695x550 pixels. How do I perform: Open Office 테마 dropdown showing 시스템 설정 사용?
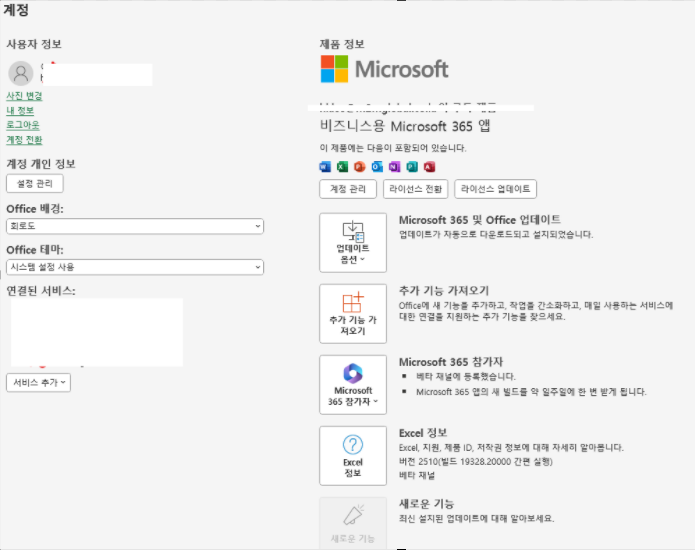tap(135, 267)
